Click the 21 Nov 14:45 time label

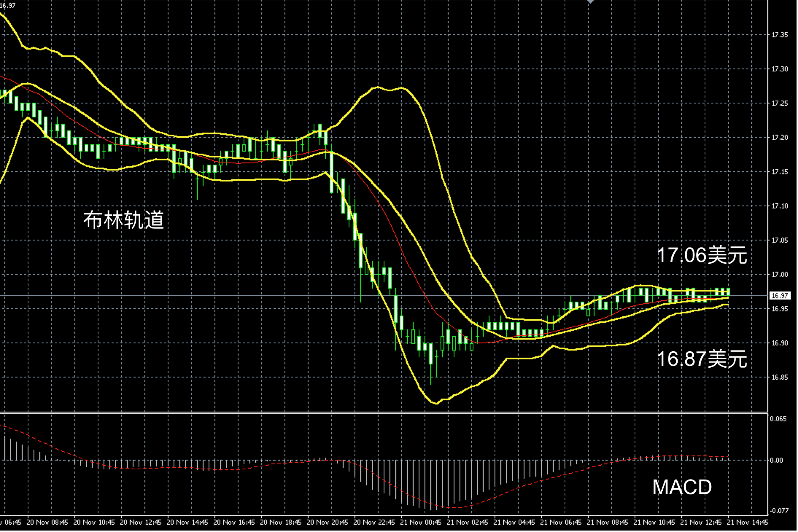748,522
